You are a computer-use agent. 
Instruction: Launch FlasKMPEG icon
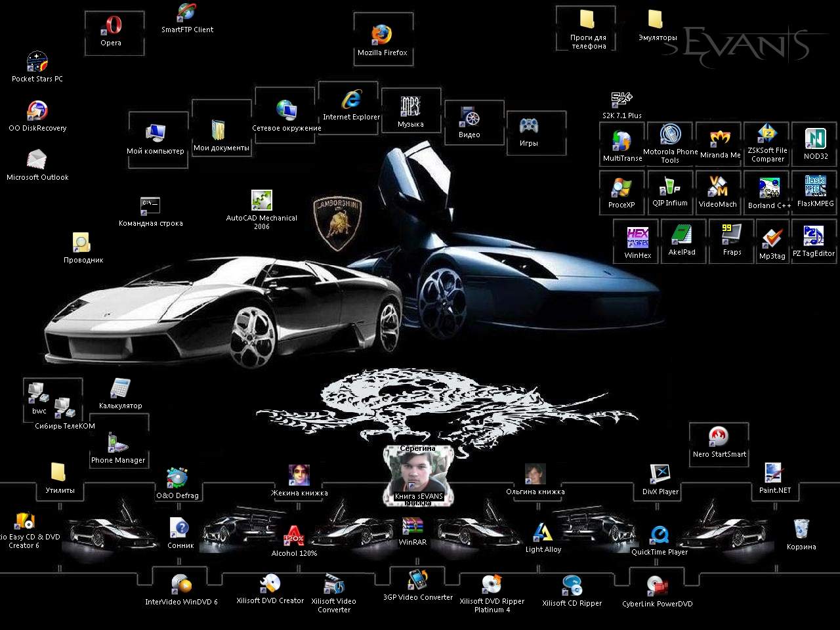815,186
